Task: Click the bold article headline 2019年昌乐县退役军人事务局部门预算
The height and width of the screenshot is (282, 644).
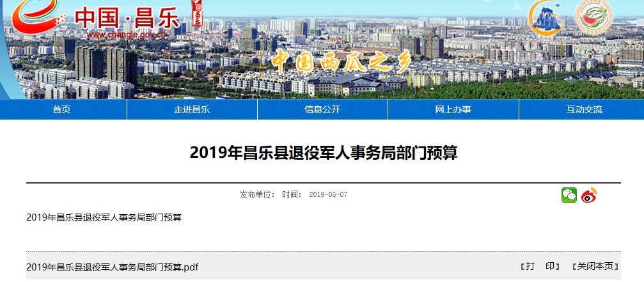Action: pyautogui.click(x=324, y=153)
